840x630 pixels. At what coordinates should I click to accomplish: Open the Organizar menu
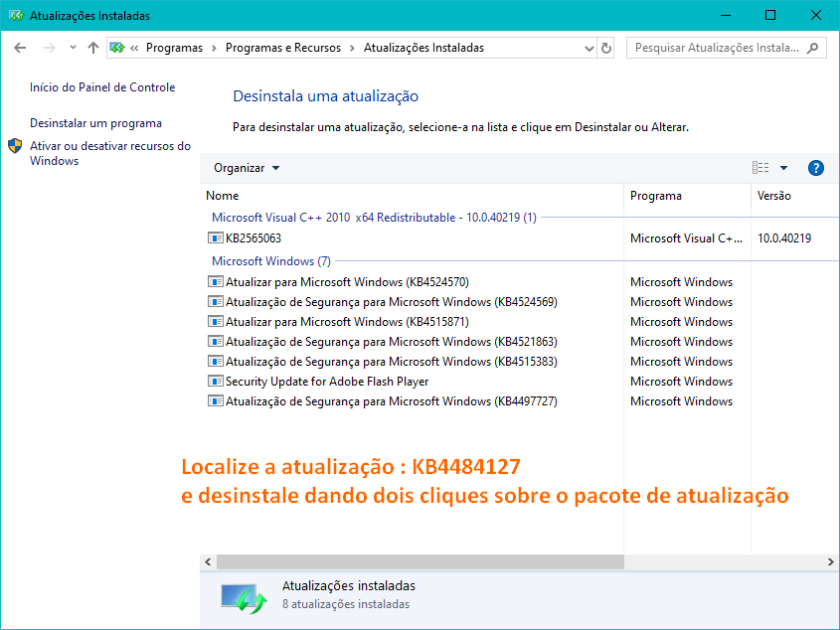point(247,168)
